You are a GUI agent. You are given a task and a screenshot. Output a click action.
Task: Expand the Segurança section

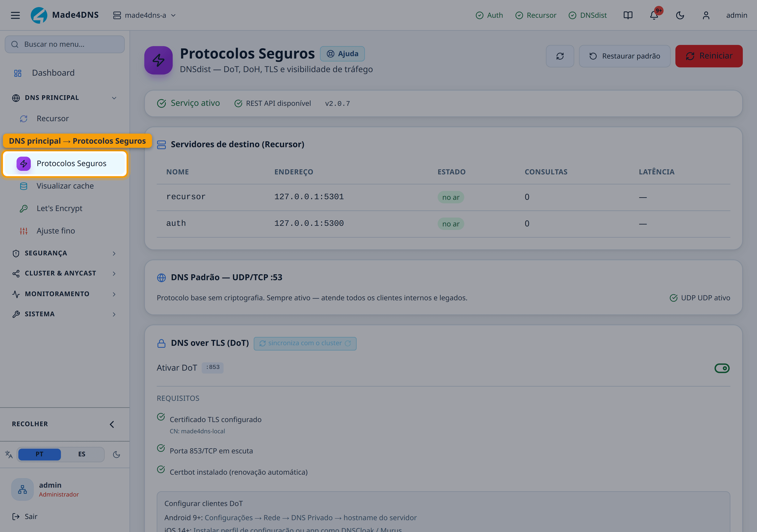pos(65,253)
